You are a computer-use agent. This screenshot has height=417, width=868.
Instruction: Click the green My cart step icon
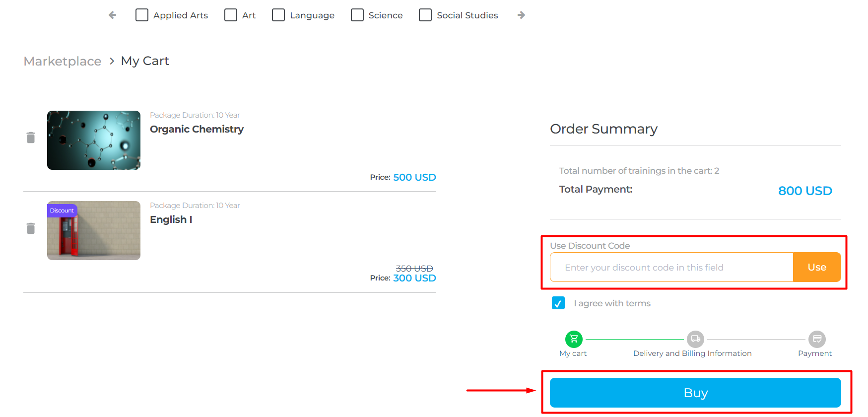(574, 339)
